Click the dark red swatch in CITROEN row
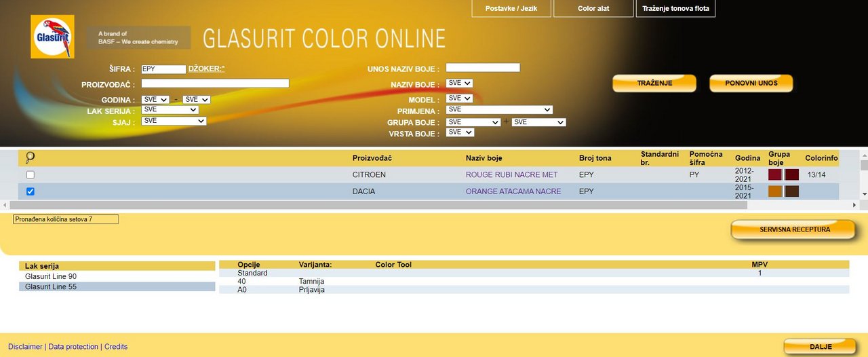 pyautogui.click(x=792, y=174)
